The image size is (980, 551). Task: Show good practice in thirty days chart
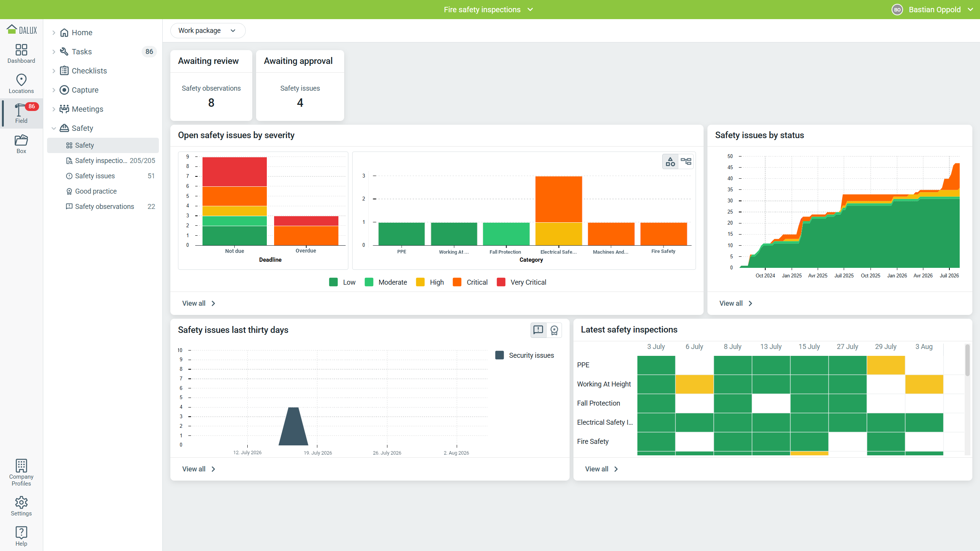(554, 330)
